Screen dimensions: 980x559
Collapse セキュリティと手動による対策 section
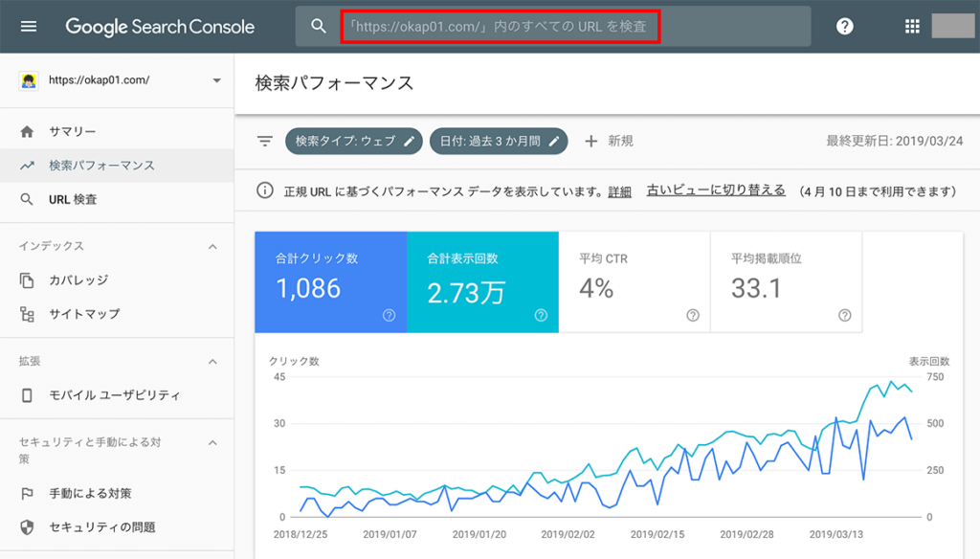click(212, 442)
